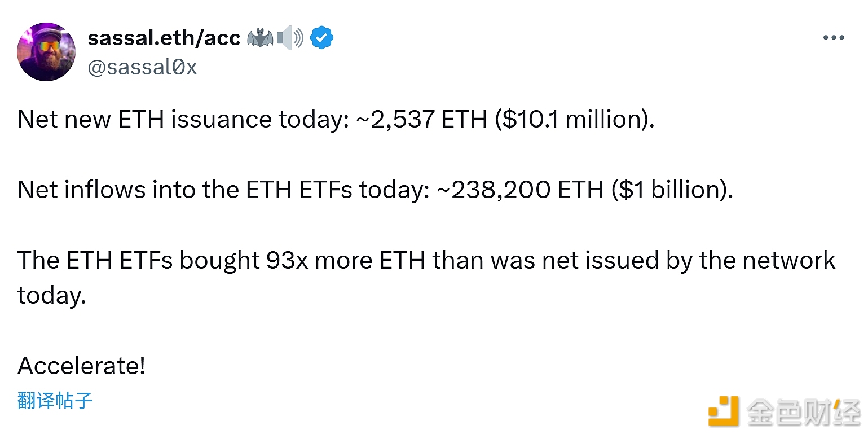Click the speaker emoji beside the name
Viewport: 868px width, 434px height.
[290, 38]
